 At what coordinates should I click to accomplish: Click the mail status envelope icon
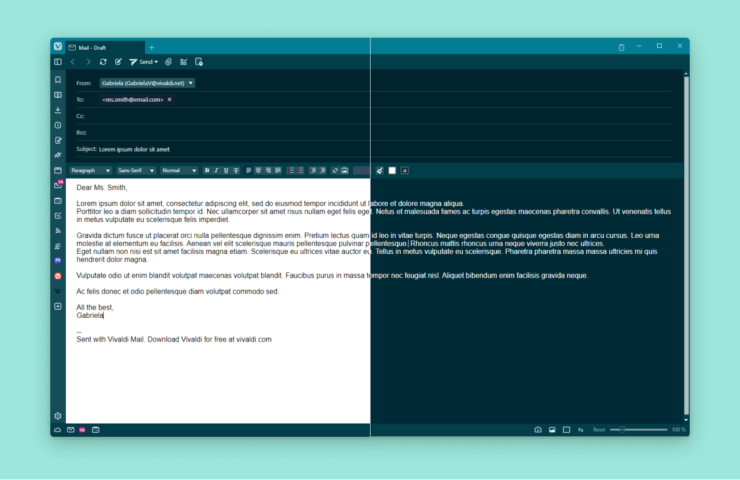coord(71,430)
